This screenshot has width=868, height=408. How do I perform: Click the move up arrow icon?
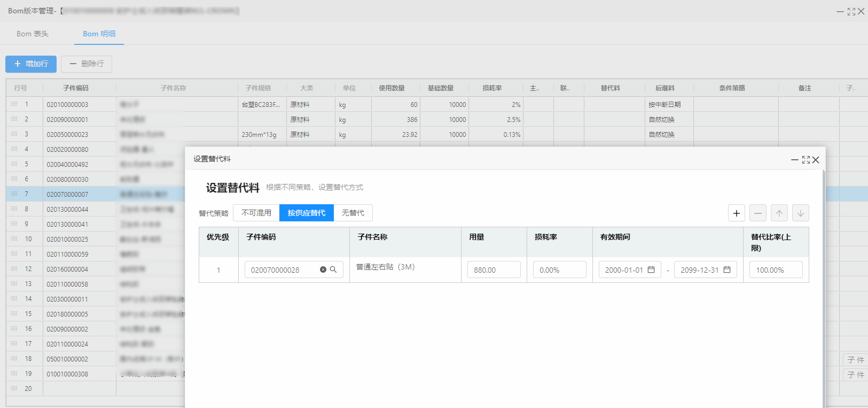pyautogui.click(x=779, y=213)
